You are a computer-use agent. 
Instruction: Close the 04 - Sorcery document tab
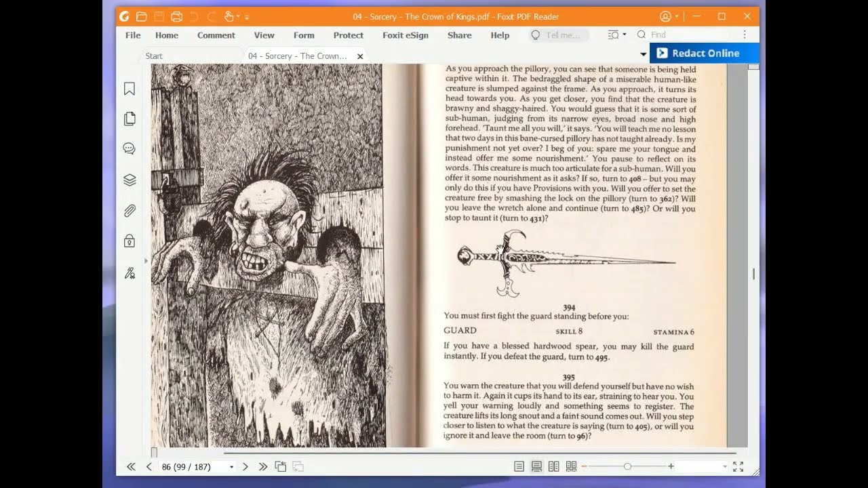[360, 56]
